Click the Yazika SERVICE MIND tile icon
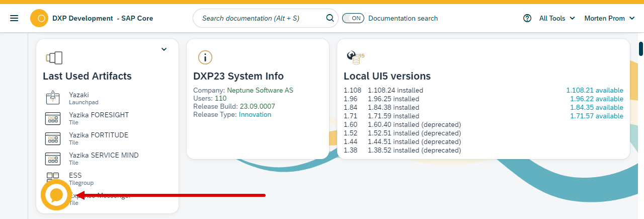Image resolution: width=644 pixels, height=219 pixels. (x=53, y=159)
